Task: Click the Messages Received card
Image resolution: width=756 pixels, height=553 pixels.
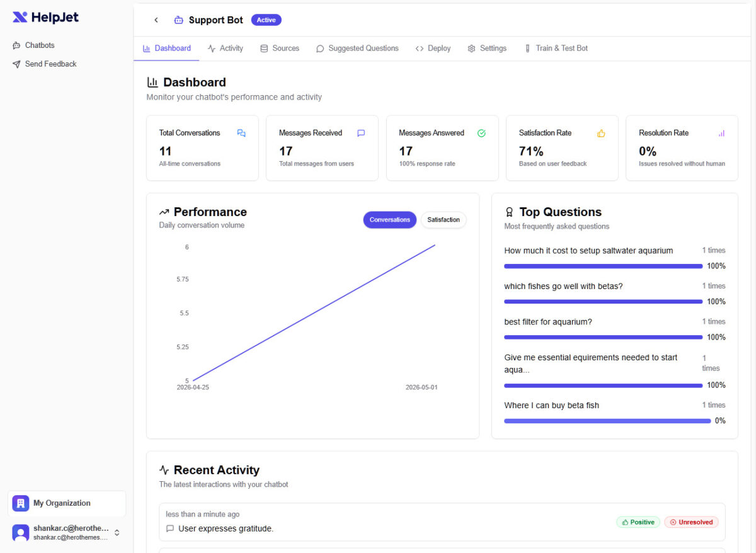Action: coord(322,148)
